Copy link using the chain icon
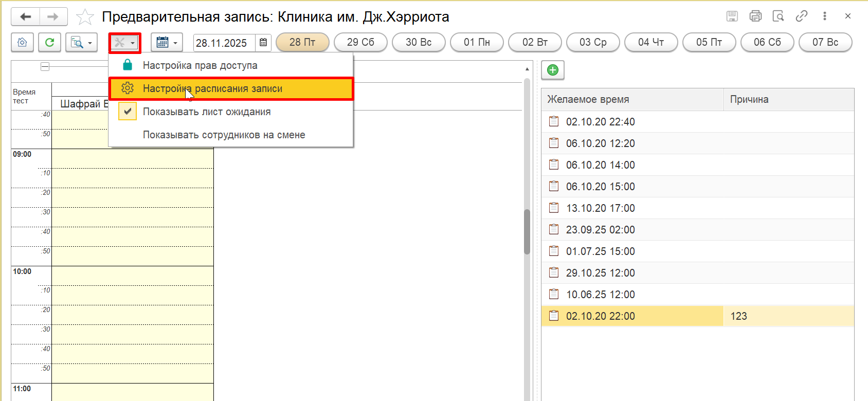The width and height of the screenshot is (868, 401). [801, 16]
